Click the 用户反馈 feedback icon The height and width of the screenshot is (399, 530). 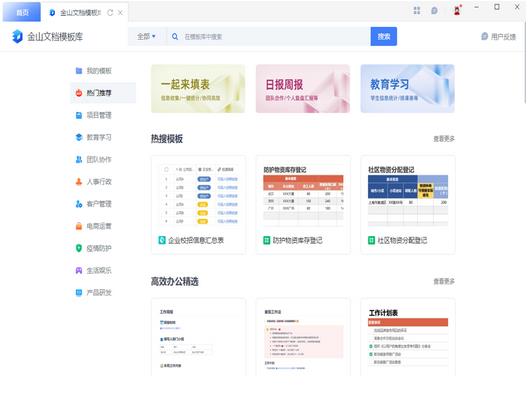pos(484,36)
